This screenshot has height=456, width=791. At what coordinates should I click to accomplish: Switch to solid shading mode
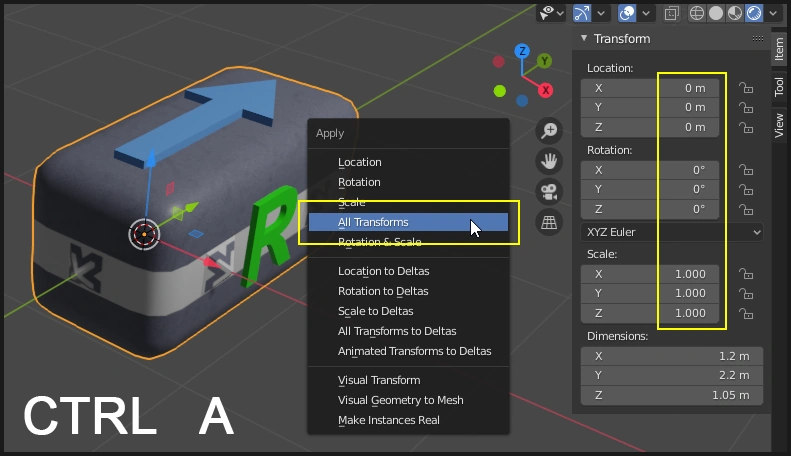pyautogui.click(x=715, y=13)
